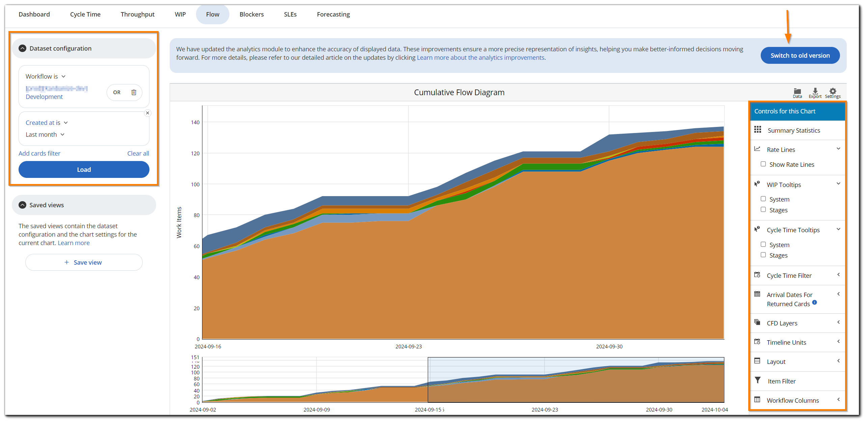Remove the Created at filter with the X
868x424 pixels.
(147, 113)
